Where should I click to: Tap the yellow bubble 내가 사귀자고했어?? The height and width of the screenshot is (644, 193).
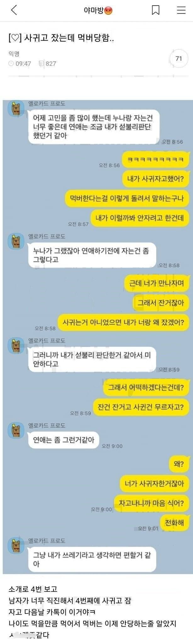pos(156,179)
